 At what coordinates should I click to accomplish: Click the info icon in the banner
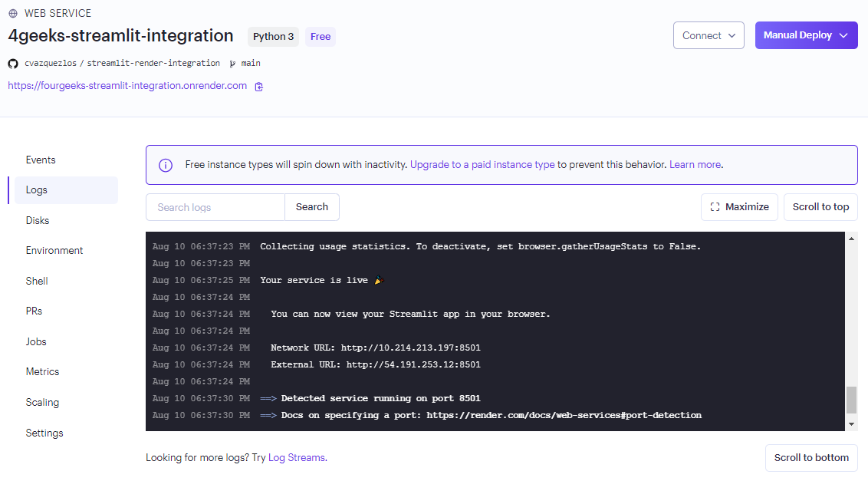click(x=166, y=165)
